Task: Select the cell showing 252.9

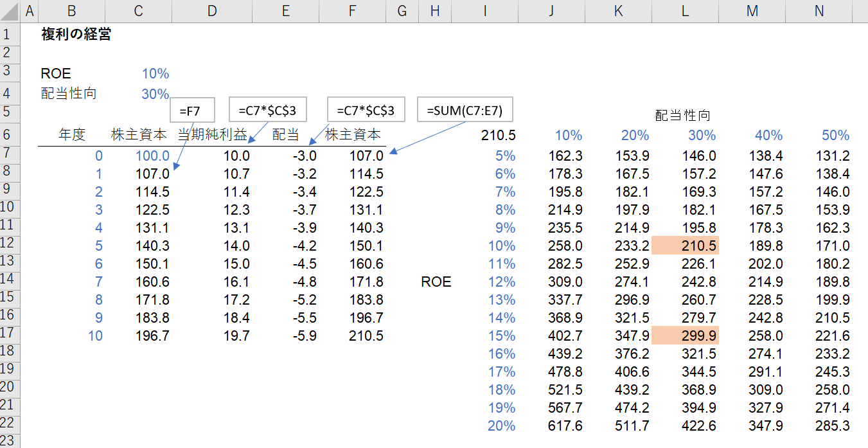Action: 632,263
